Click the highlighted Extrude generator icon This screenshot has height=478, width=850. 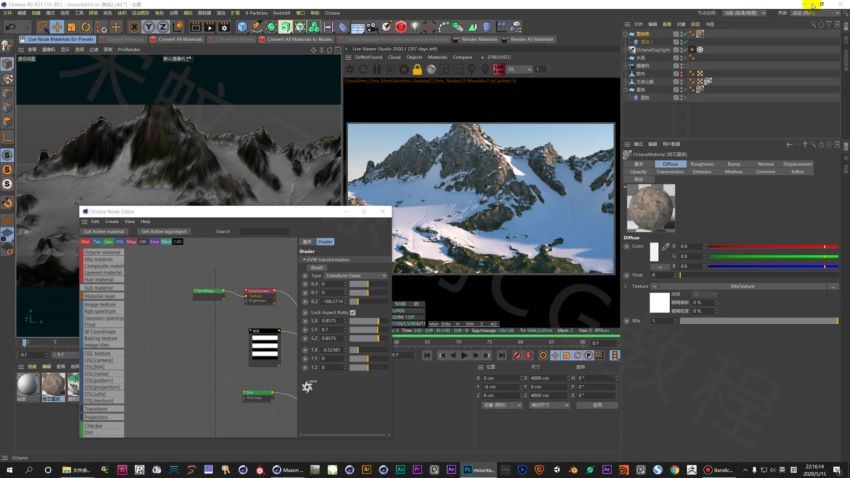[285, 27]
